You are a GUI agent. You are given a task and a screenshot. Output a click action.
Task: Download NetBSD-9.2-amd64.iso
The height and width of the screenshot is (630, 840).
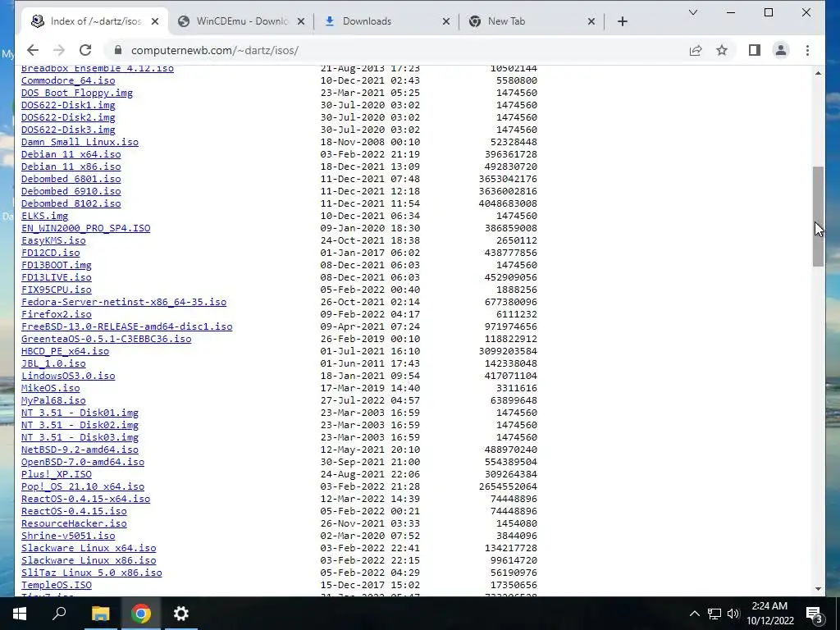80,450
